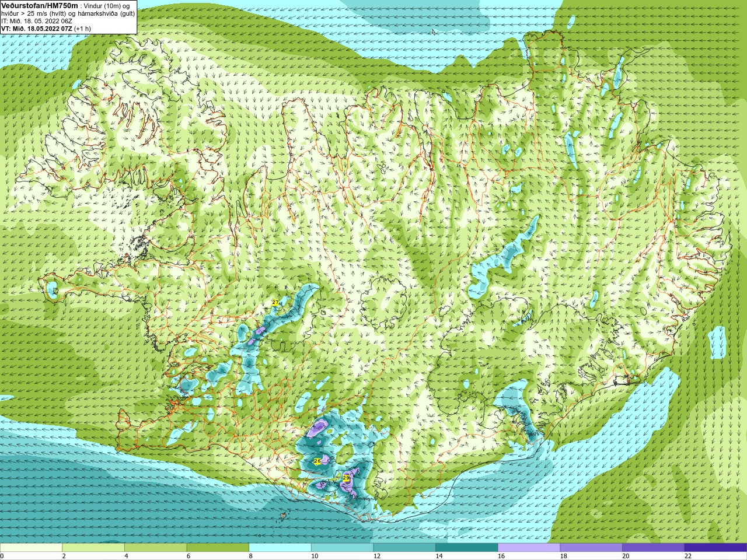Image resolution: width=747 pixels, height=560 pixels.
Task: Click the Veðurstofan/HM750m title text
Action: tap(39, 5)
